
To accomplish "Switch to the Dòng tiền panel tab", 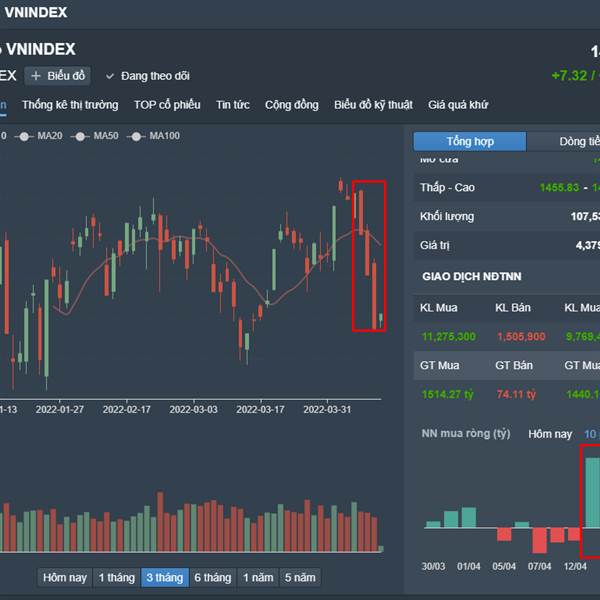I will (x=563, y=142).
